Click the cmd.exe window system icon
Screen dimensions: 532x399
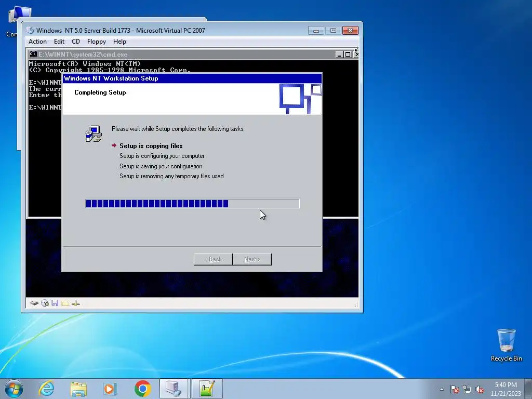click(x=33, y=54)
